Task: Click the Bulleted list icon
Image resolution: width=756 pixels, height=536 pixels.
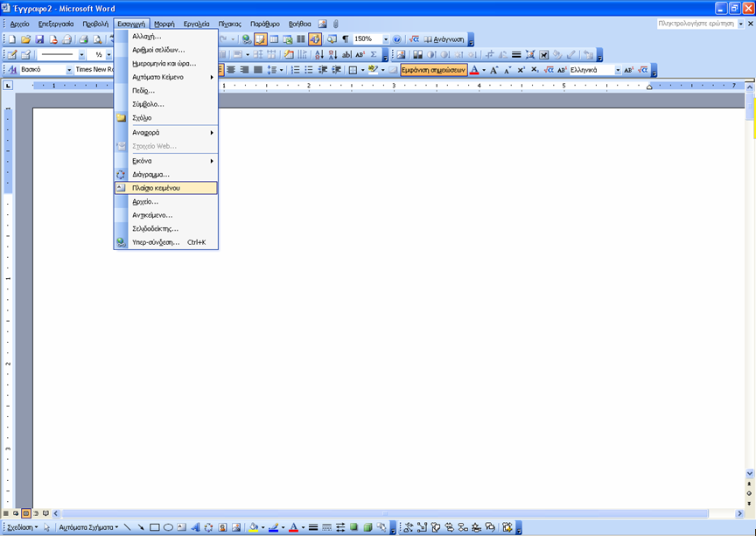Action: click(x=309, y=70)
